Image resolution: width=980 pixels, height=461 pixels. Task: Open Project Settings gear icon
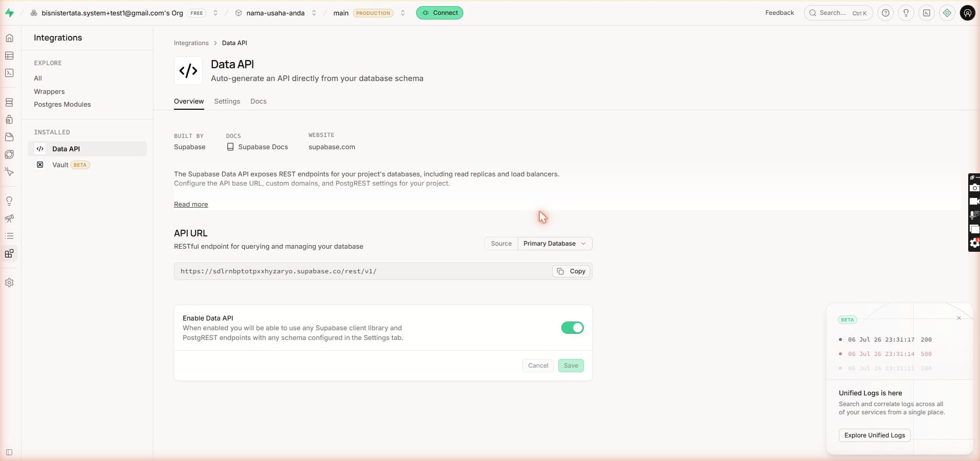coord(9,283)
